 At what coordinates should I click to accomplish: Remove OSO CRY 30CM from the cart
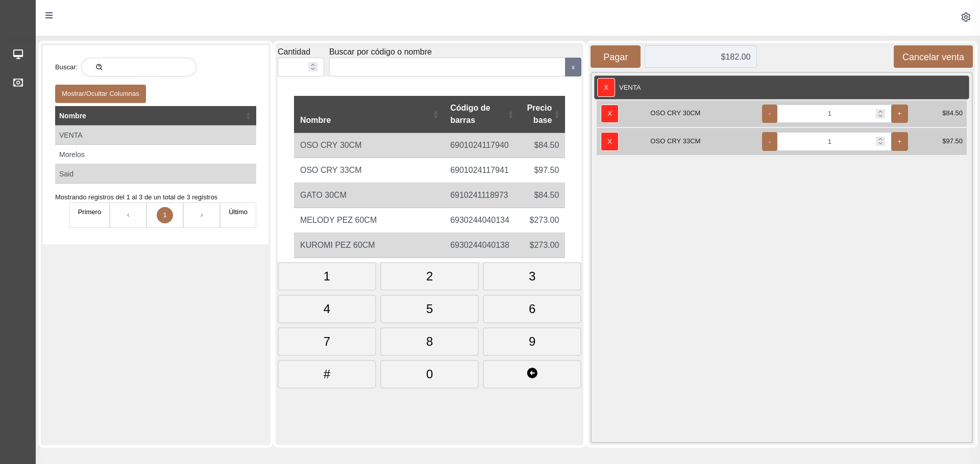tap(609, 114)
